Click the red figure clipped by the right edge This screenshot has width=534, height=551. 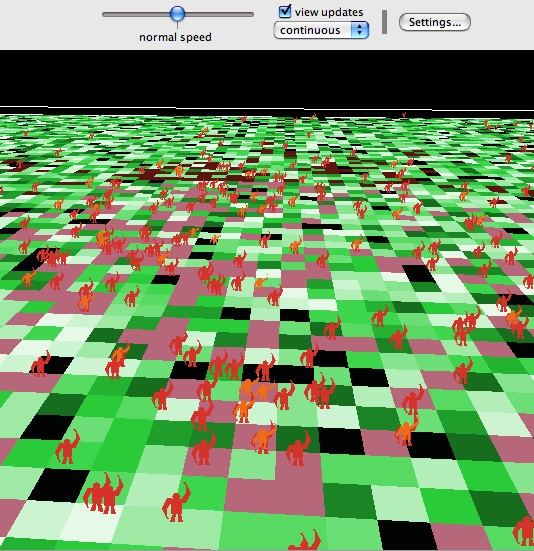coord(524,531)
